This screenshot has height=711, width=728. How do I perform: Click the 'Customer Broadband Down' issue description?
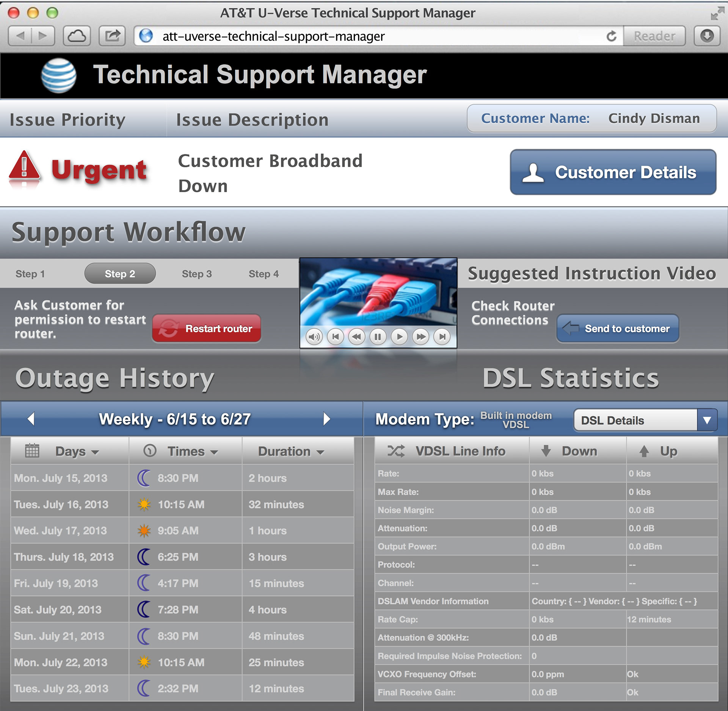pyautogui.click(x=270, y=173)
